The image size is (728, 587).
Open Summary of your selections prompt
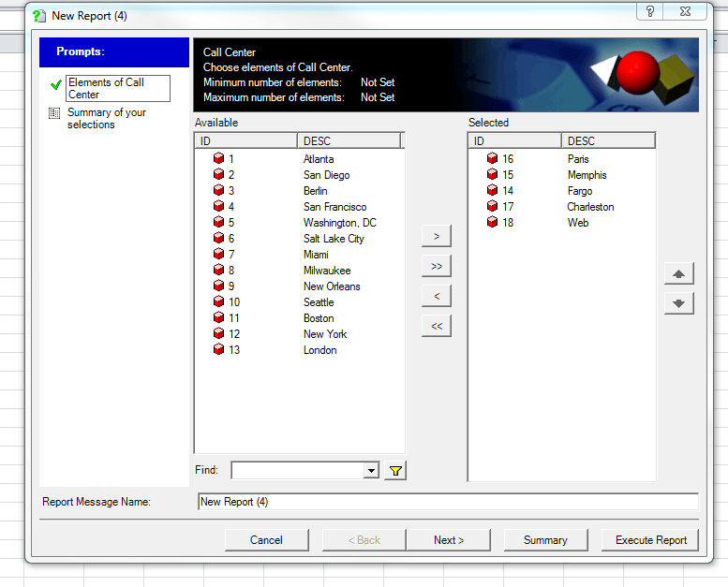[x=107, y=118]
